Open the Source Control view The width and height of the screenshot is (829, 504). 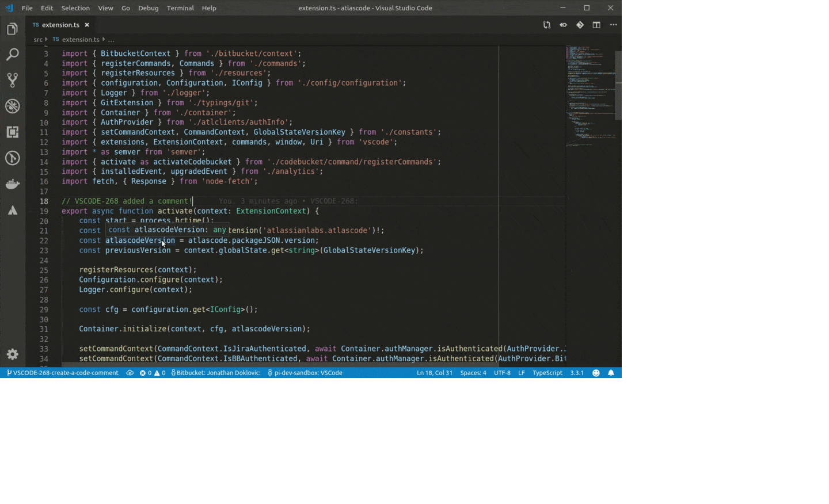[13, 80]
